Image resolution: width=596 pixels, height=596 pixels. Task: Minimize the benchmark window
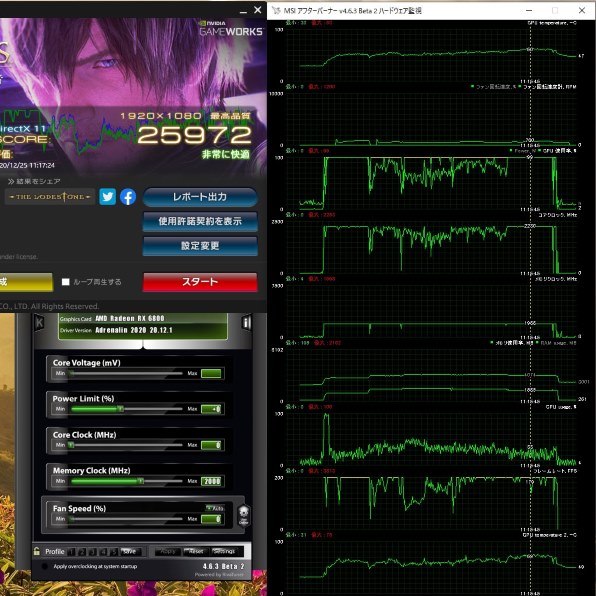pos(243,11)
